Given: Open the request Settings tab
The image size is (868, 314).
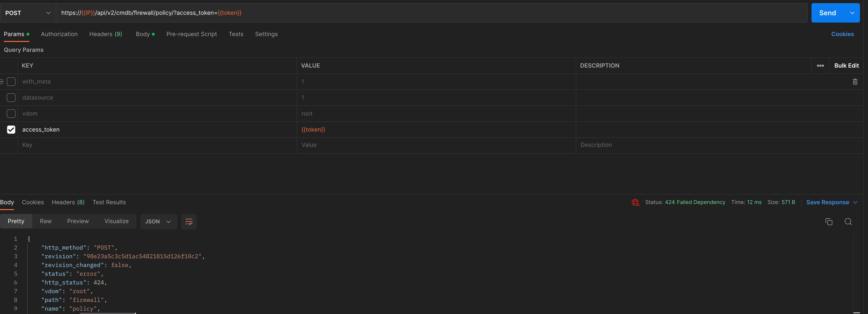Looking at the screenshot, I should click(x=266, y=34).
